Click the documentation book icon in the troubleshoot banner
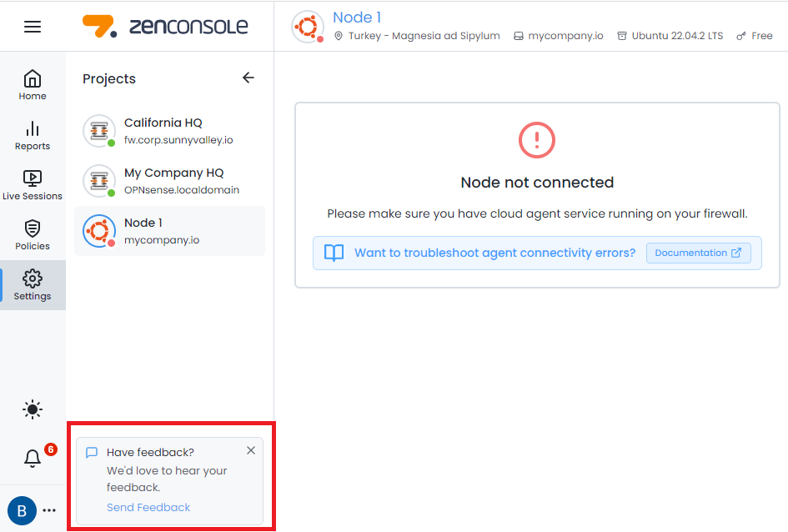This screenshot has width=788, height=532. [x=334, y=253]
